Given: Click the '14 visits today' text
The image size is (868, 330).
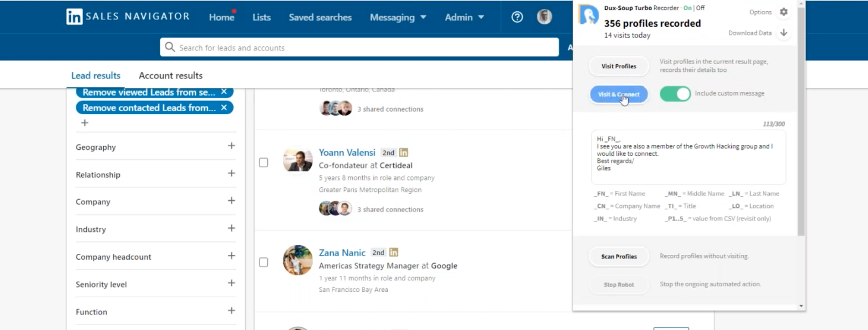Looking at the screenshot, I should tap(627, 35).
